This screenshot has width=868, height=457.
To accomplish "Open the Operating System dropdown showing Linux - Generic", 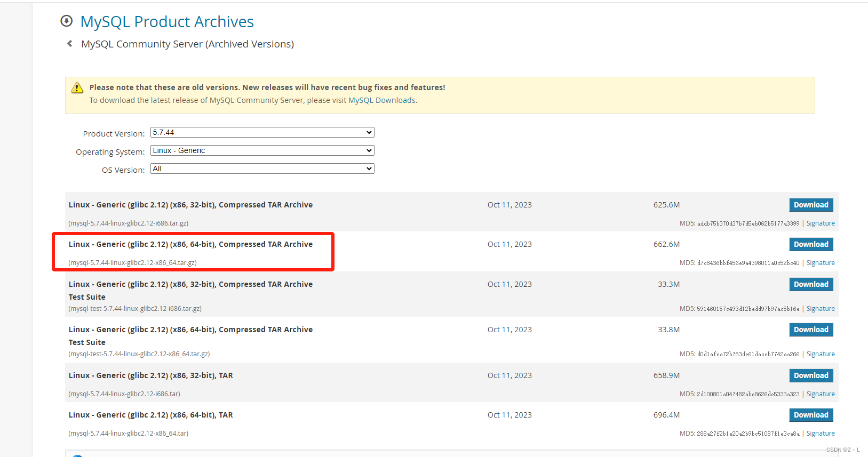I will pyautogui.click(x=262, y=150).
